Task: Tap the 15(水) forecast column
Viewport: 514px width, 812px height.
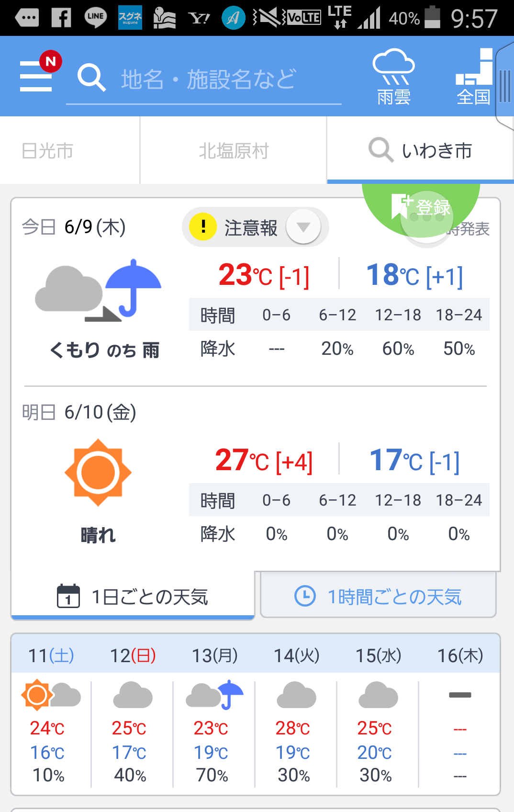Action: click(x=378, y=713)
